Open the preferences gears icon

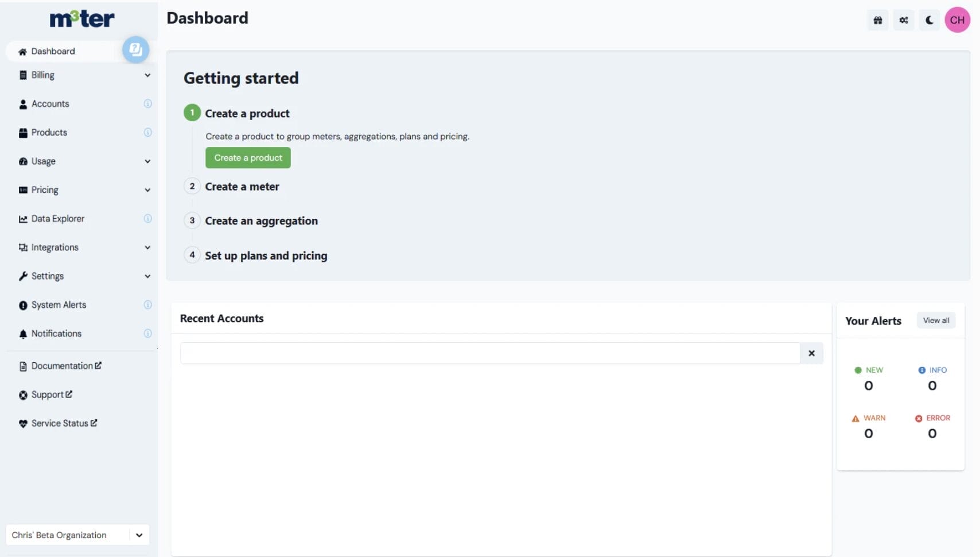903,20
